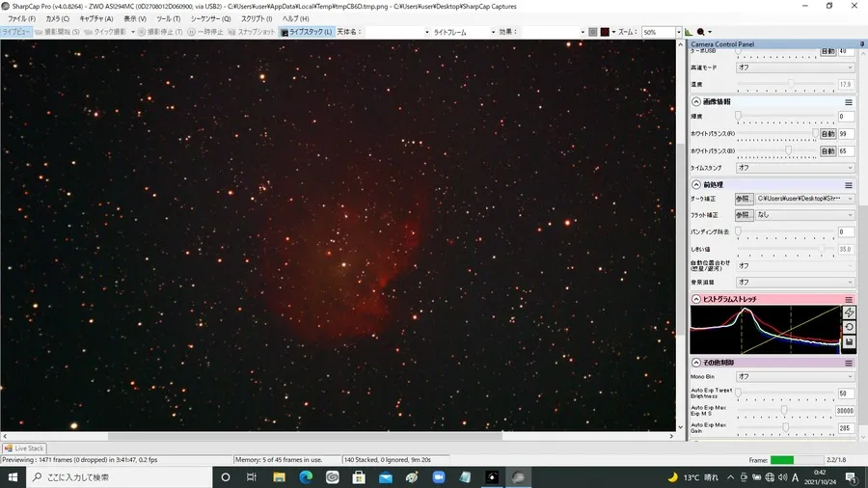Click the histogram auto-stretch lightning icon

tap(849, 313)
